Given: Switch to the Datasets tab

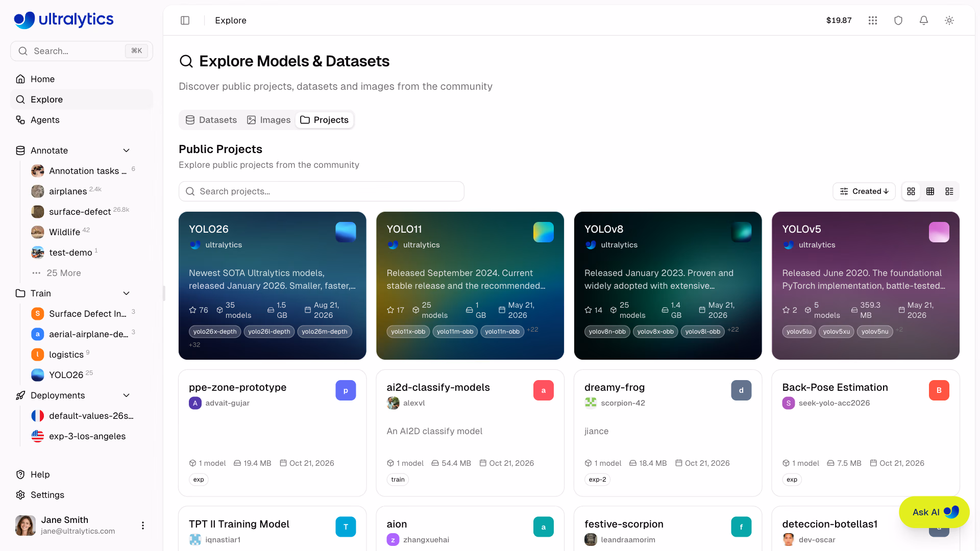Looking at the screenshot, I should 211,120.
